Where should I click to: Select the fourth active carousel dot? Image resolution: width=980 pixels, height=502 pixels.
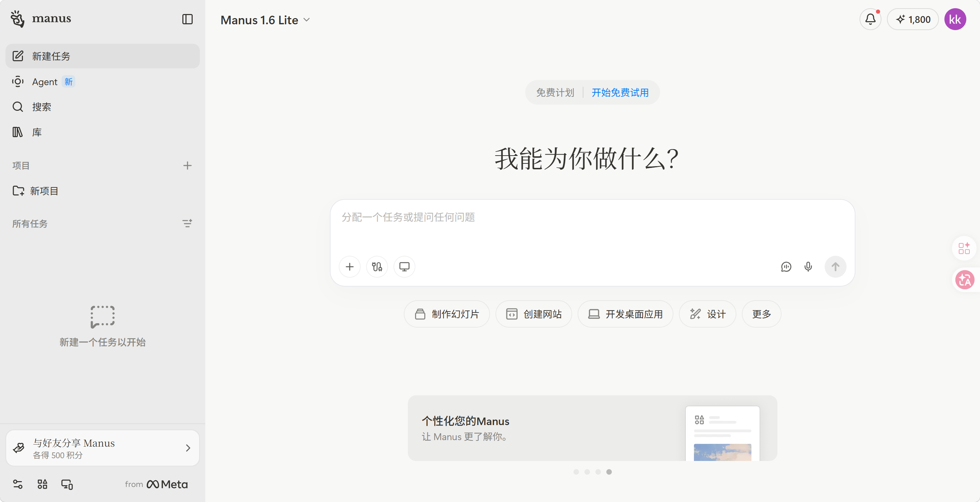click(609, 472)
